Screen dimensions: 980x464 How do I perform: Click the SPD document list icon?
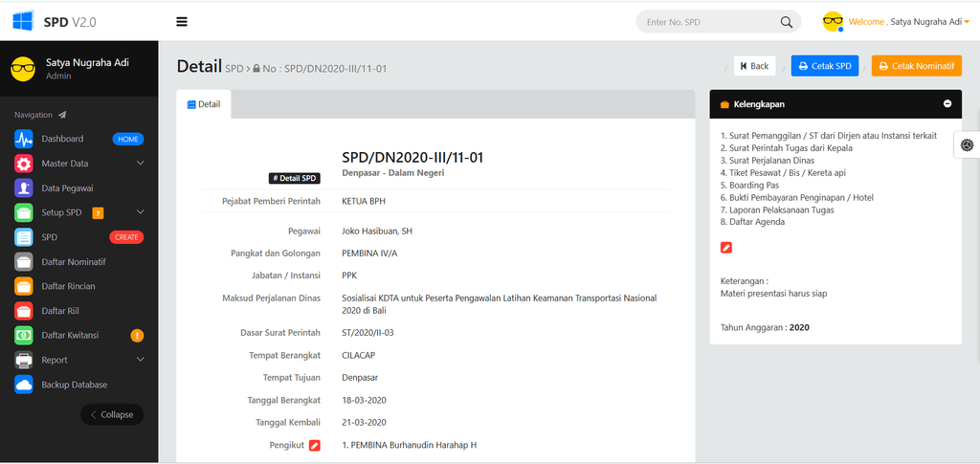click(x=24, y=237)
